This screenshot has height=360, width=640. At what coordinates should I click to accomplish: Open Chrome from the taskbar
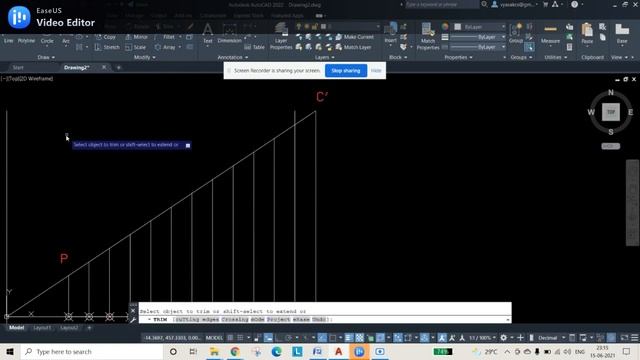(x=235, y=352)
